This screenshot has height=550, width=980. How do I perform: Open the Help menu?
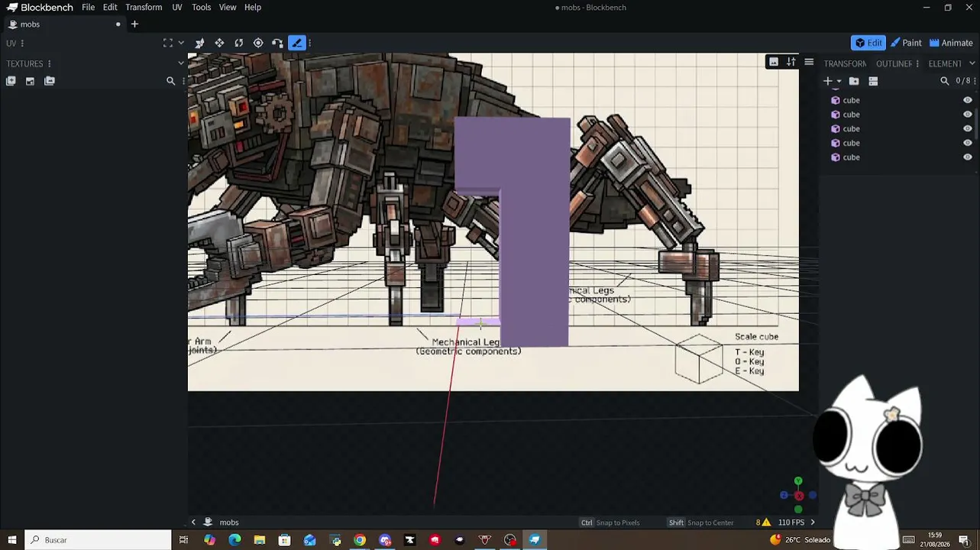coord(253,8)
